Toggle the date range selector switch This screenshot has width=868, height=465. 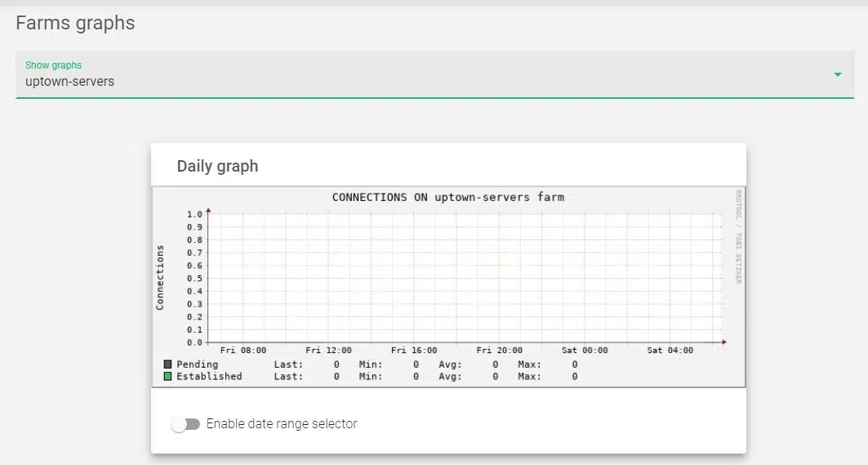coord(185,424)
